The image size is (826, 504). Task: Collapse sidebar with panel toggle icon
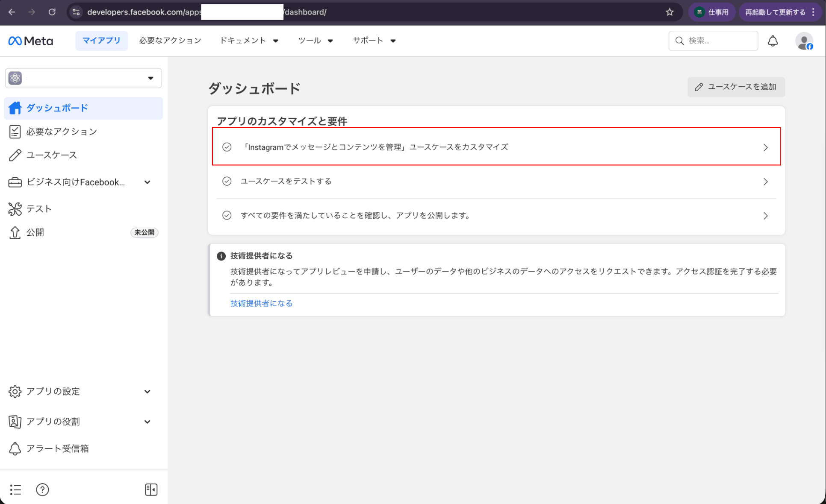click(151, 489)
